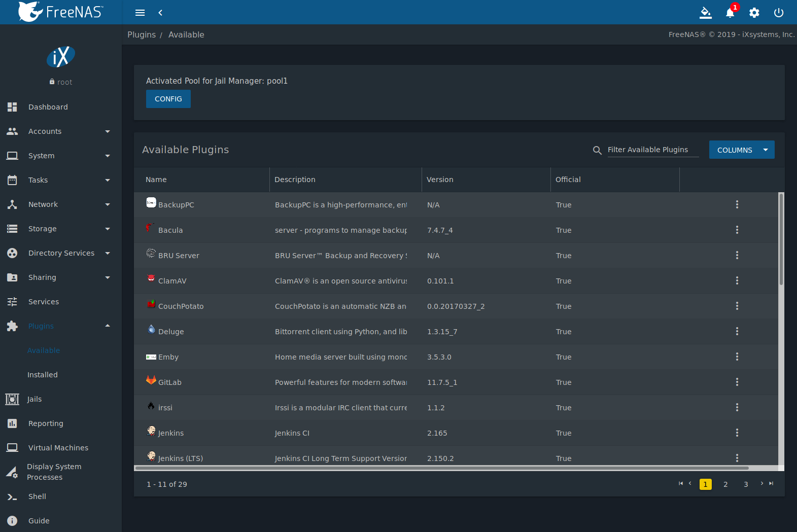Open GitLab row options menu
This screenshot has height=532, width=797.
click(737, 382)
